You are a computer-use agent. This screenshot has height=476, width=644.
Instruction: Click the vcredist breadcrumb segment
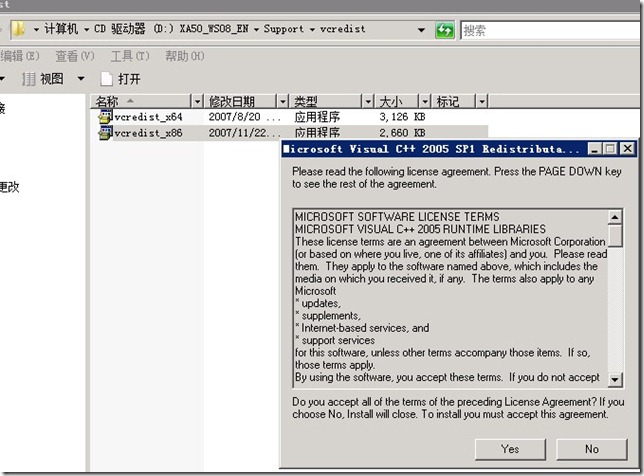coord(343,29)
